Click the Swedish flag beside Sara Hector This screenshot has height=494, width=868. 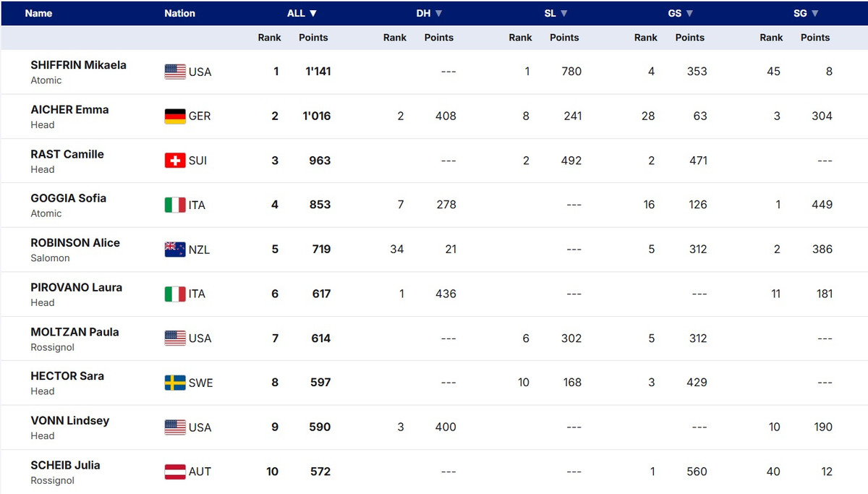[x=175, y=383]
